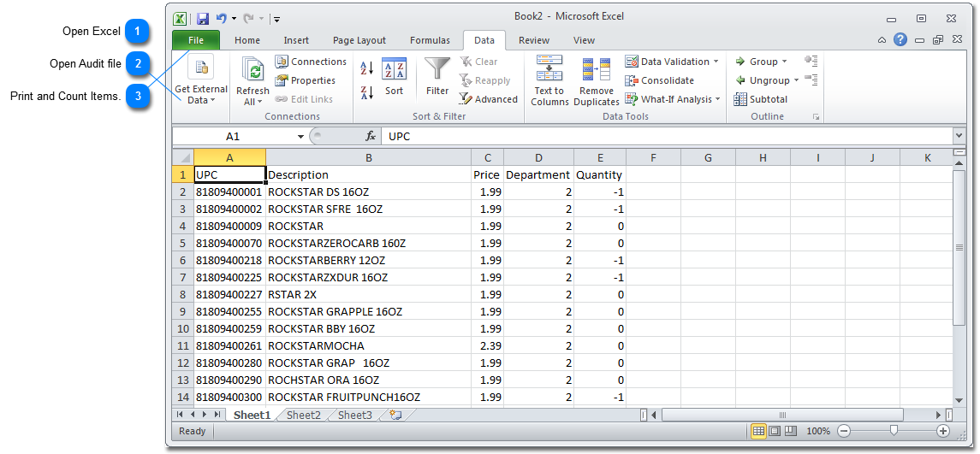Image resolution: width=980 pixels, height=454 pixels.
Task: Switch to Sheet3 tab
Action: pyautogui.click(x=355, y=415)
